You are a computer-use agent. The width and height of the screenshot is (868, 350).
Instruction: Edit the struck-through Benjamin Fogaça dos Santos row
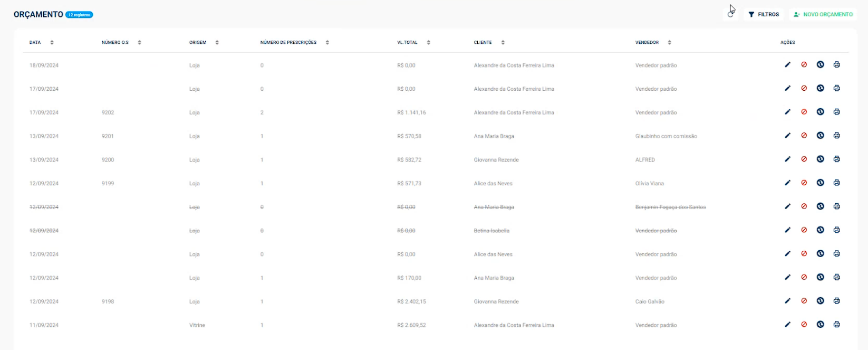coord(787,206)
